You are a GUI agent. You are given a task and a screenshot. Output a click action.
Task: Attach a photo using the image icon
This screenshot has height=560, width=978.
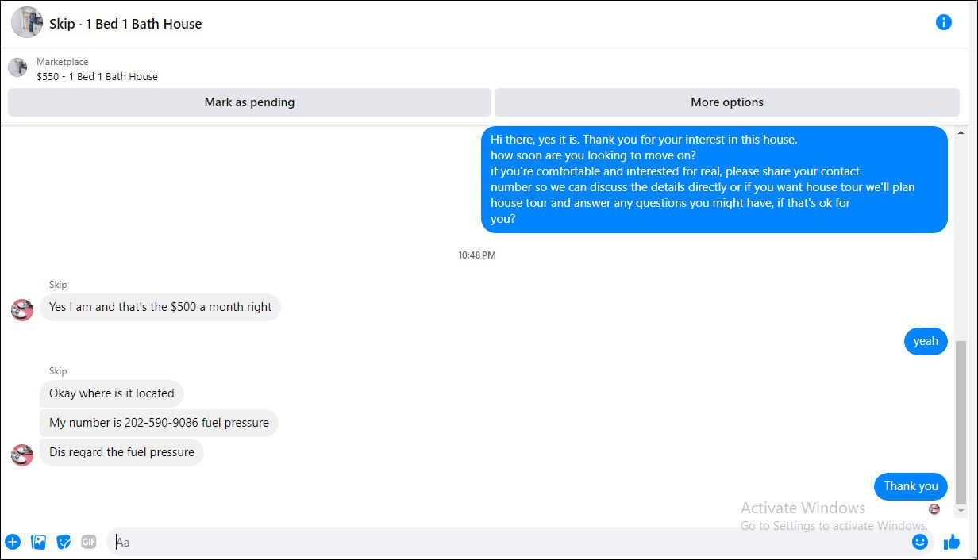point(38,543)
